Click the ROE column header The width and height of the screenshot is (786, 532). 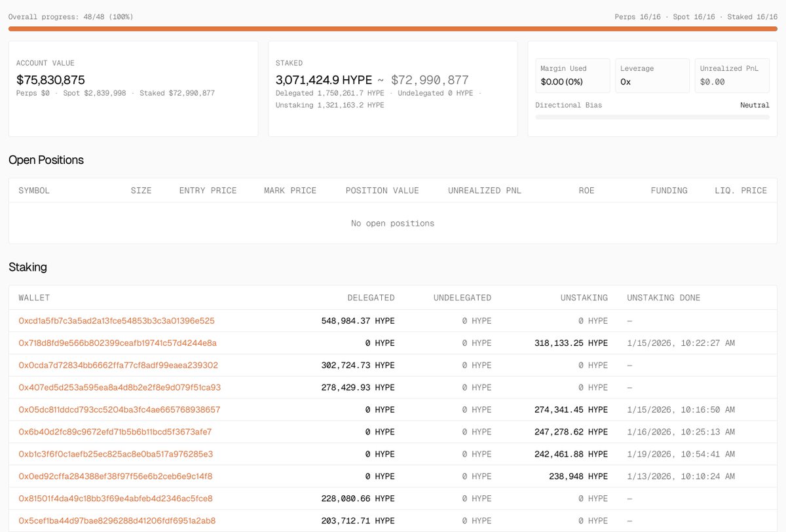pyautogui.click(x=586, y=191)
